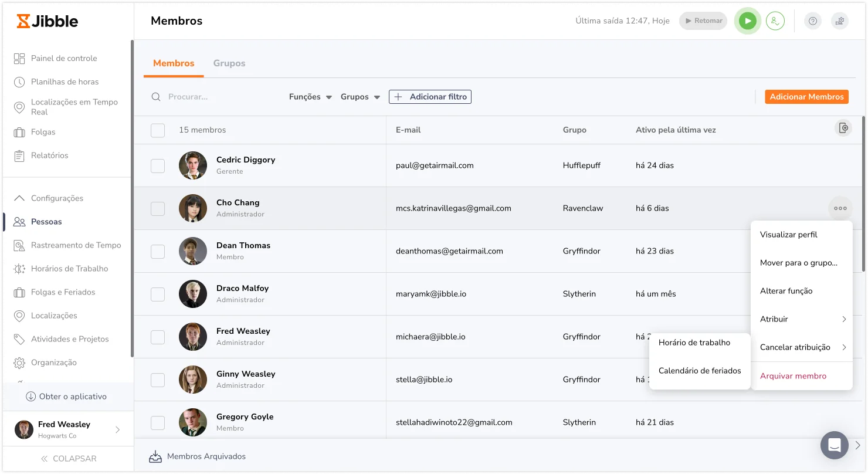Click the Adicionar Membros button
Image resolution: width=868 pixels, height=474 pixels.
pyautogui.click(x=806, y=97)
